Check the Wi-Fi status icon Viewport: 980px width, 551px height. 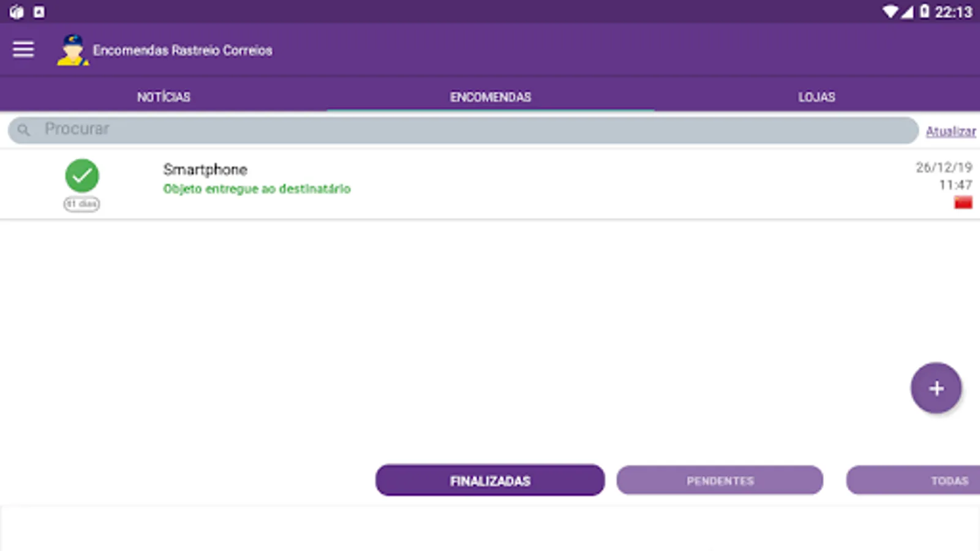point(890,12)
